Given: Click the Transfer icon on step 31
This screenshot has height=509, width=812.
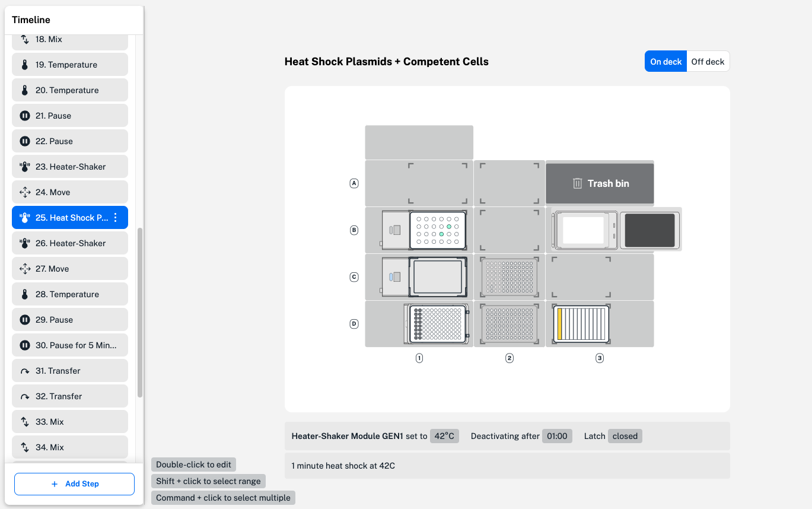Looking at the screenshot, I should [x=24, y=370].
